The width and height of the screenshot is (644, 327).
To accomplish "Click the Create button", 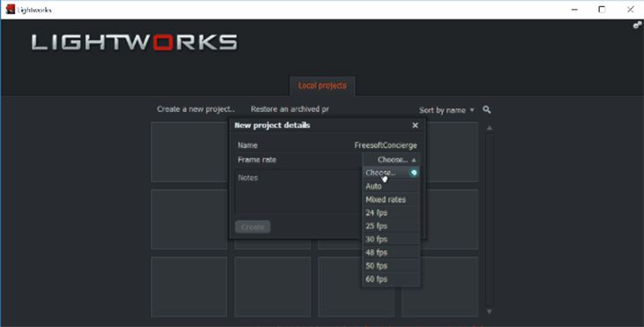I will tap(252, 227).
